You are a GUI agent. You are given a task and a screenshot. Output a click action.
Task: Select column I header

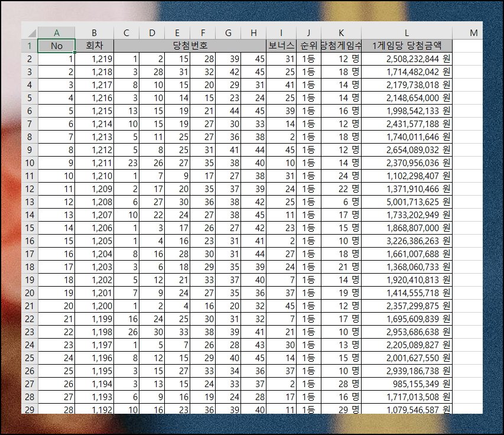tap(281, 33)
